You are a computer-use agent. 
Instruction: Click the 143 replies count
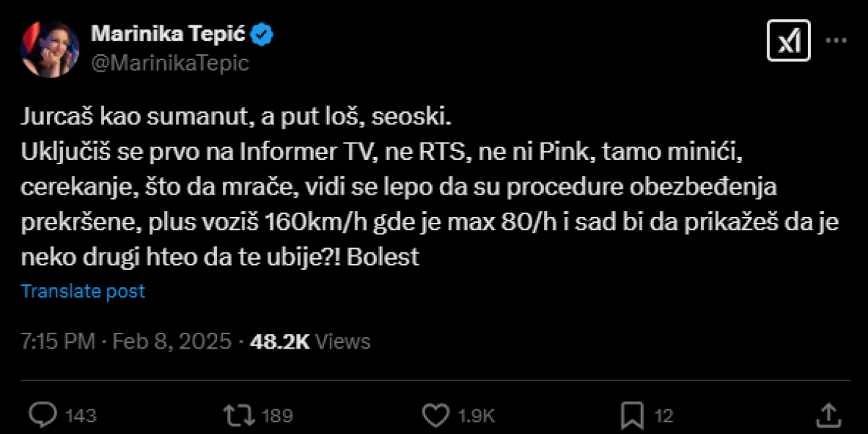click(81, 416)
